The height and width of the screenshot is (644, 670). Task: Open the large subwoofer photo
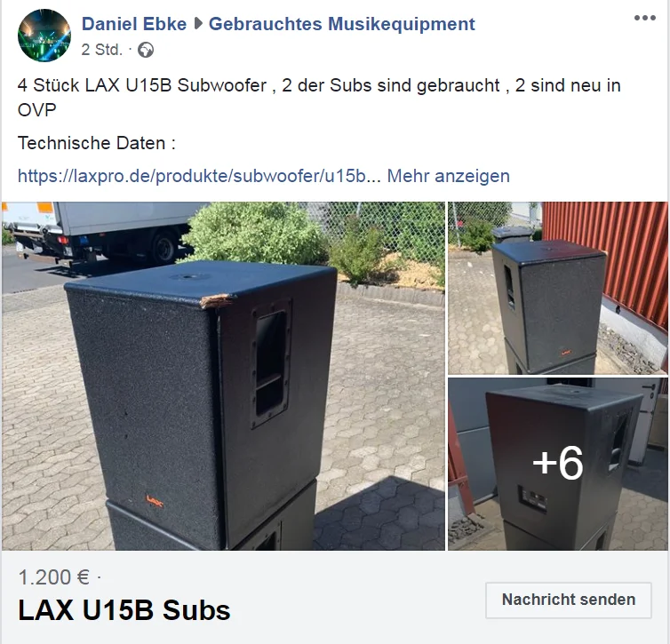(223, 376)
